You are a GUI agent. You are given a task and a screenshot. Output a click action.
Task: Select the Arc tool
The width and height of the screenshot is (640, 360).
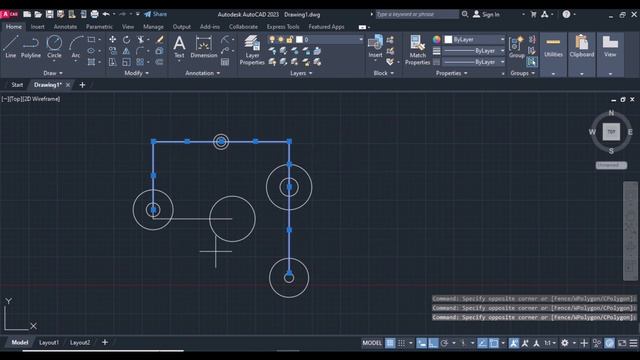(76, 47)
